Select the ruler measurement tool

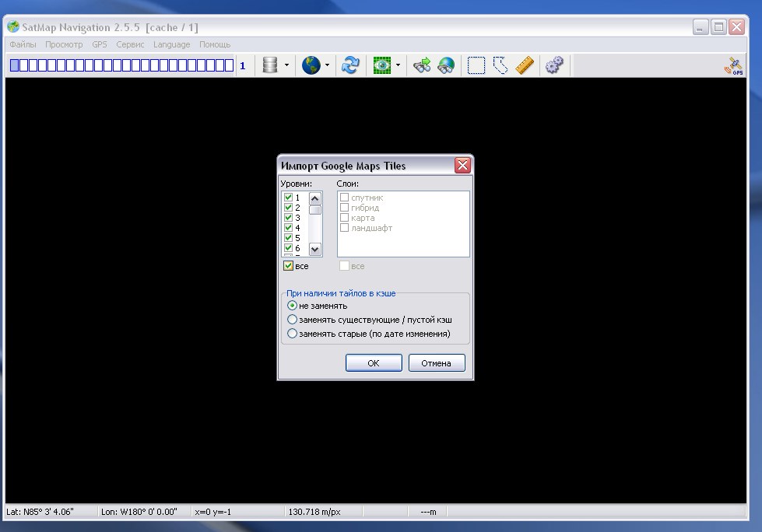pyautogui.click(x=525, y=65)
